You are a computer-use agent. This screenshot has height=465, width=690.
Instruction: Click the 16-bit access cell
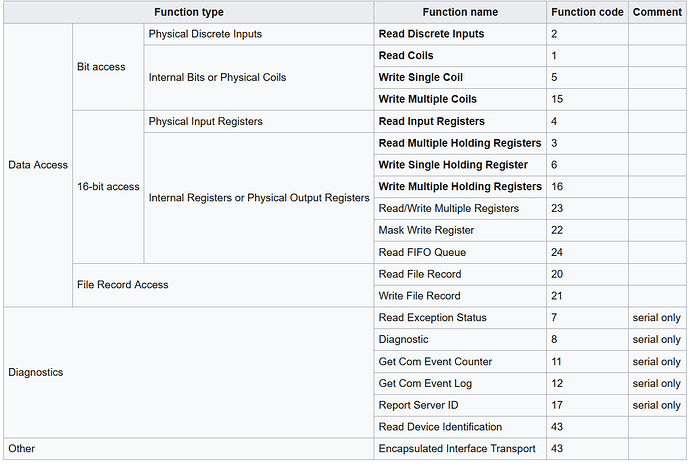108,187
